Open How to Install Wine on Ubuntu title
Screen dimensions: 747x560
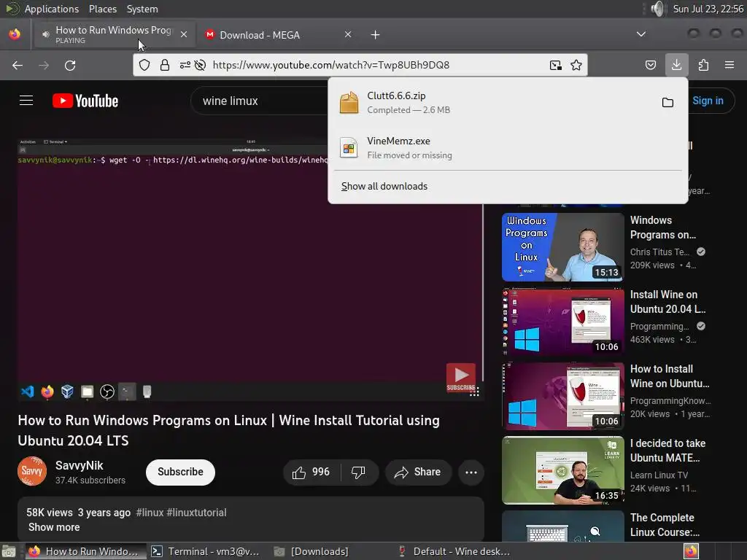(670, 376)
